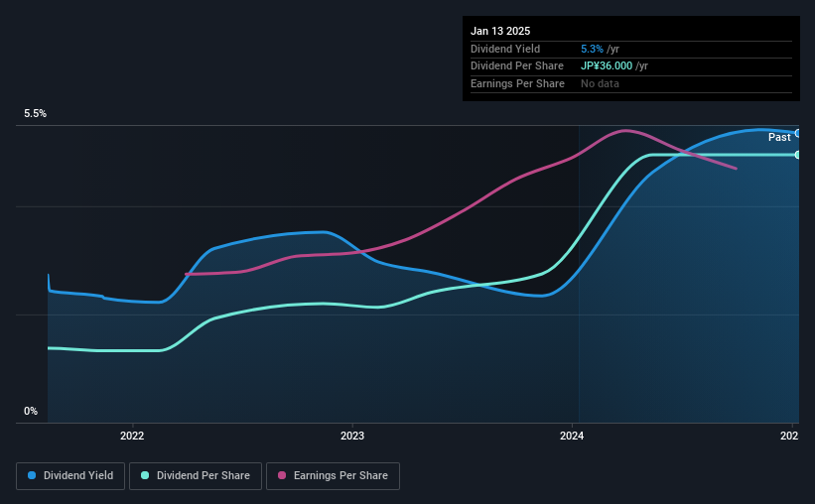
Task: Toggle the Dividend Yield legend button
Action: [x=70, y=476]
